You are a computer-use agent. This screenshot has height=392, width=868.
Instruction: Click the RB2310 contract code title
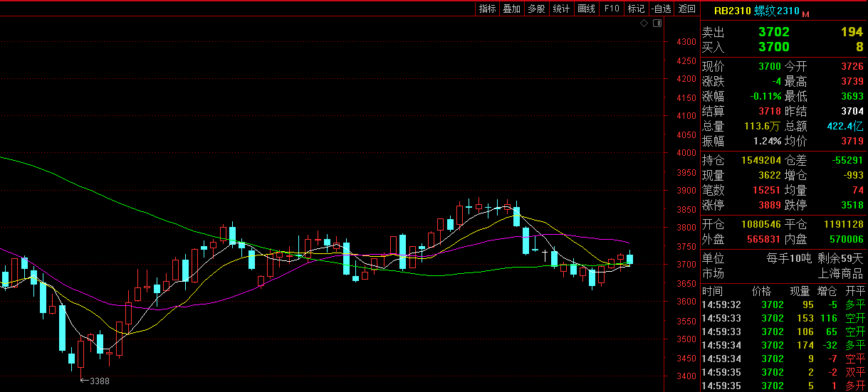pyautogui.click(x=732, y=11)
